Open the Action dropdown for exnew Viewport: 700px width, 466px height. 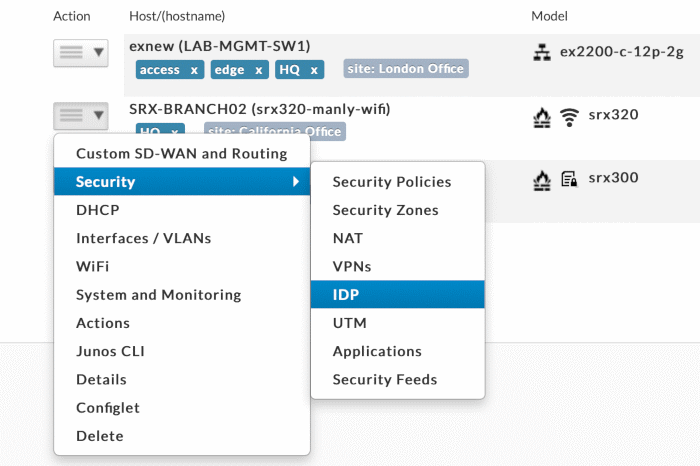point(80,54)
